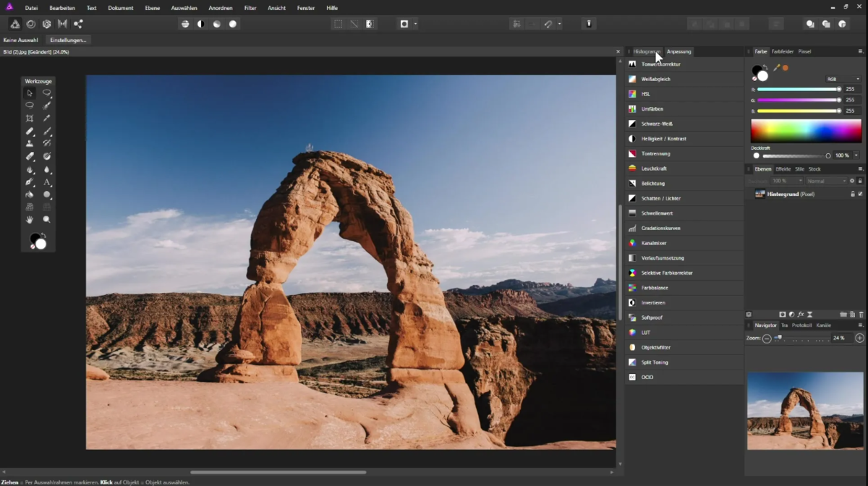Expand the Deckkraft 100 % dropdown arrow

tap(856, 155)
